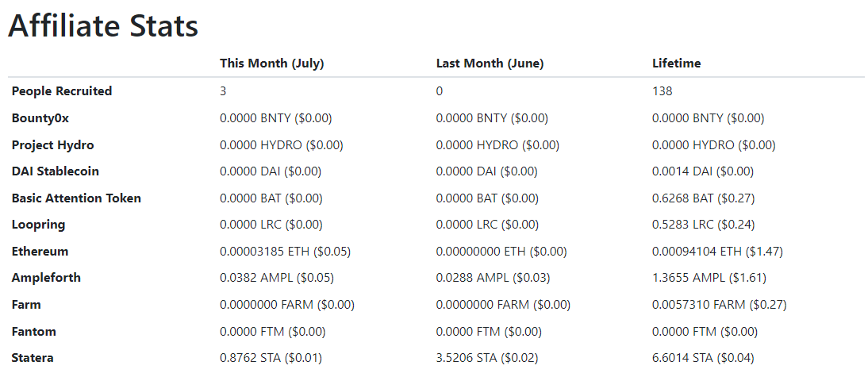Click the Farm row label
Screen dimensions: 868x377
coord(26,305)
